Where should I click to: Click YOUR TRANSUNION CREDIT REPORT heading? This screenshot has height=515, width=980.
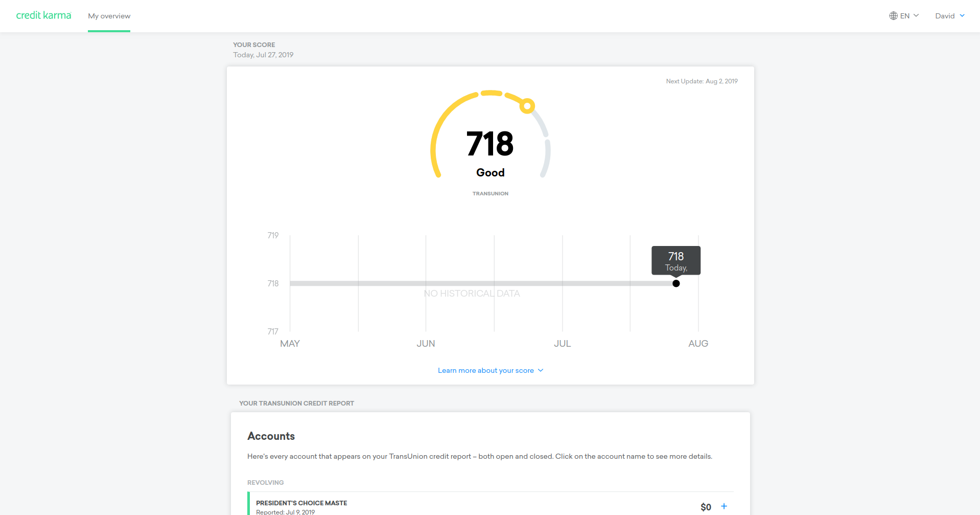pos(296,404)
